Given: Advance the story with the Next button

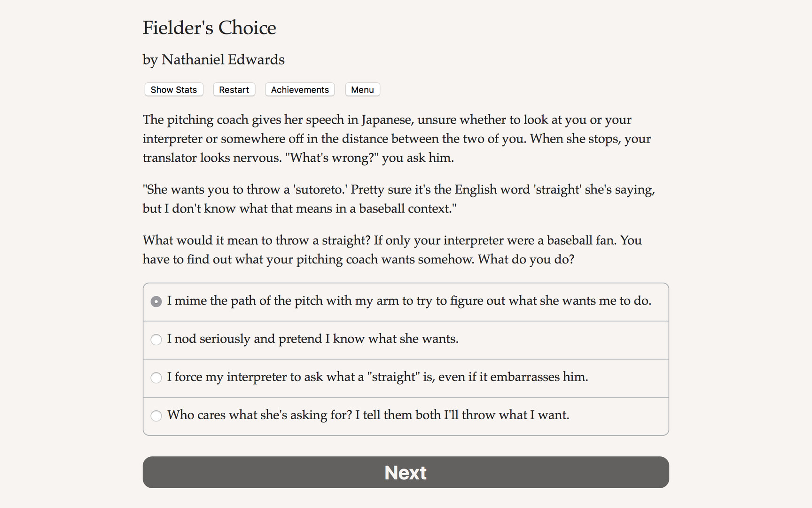Looking at the screenshot, I should point(406,472).
